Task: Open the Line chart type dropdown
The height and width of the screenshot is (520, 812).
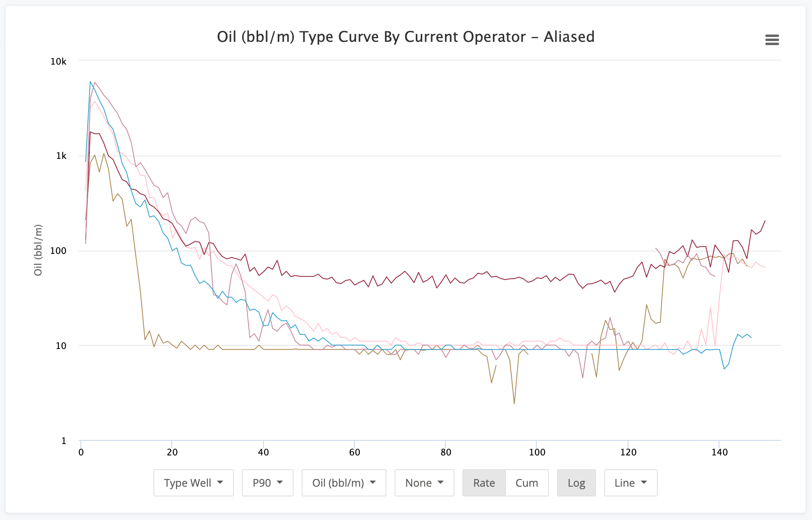Action: [x=631, y=483]
